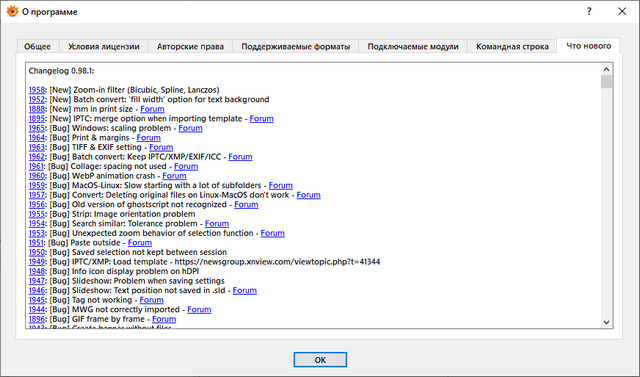
Task: Open Forum link for Tag not working
Action: 151,300
